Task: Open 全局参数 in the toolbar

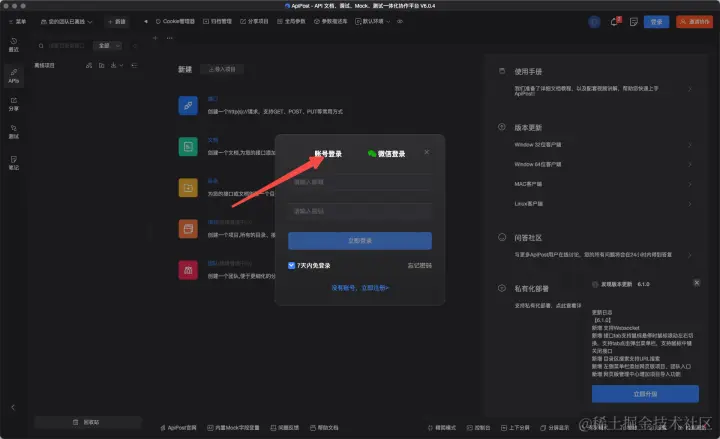Action: (x=291, y=22)
